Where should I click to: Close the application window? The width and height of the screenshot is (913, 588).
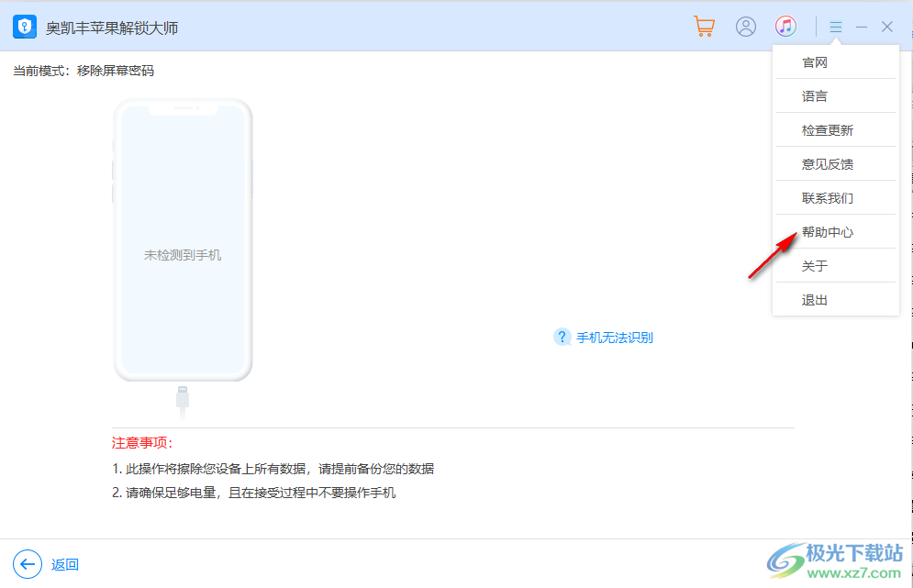pos(886,27)
